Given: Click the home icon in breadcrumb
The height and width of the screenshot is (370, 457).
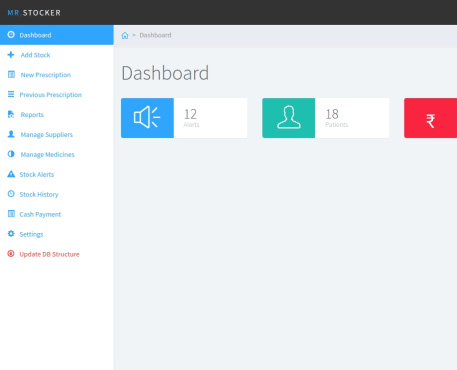Looking at the screenshot, I should point(125,35).
